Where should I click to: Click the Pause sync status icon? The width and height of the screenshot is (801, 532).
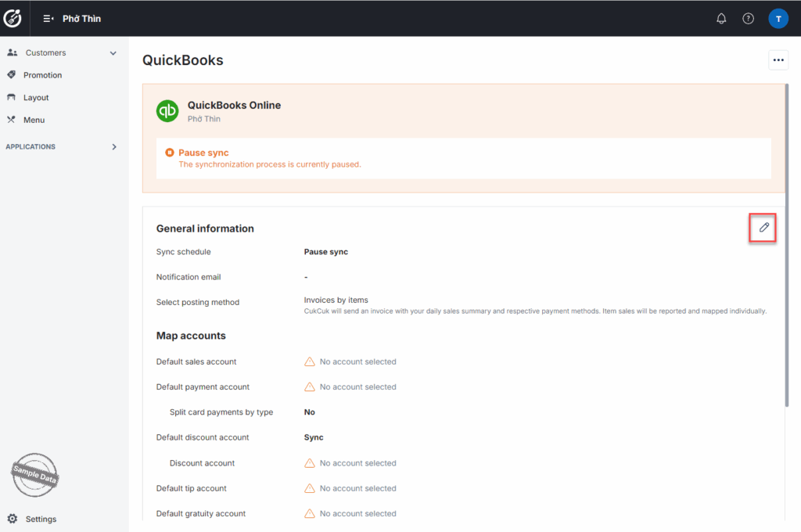click(170, 153)
